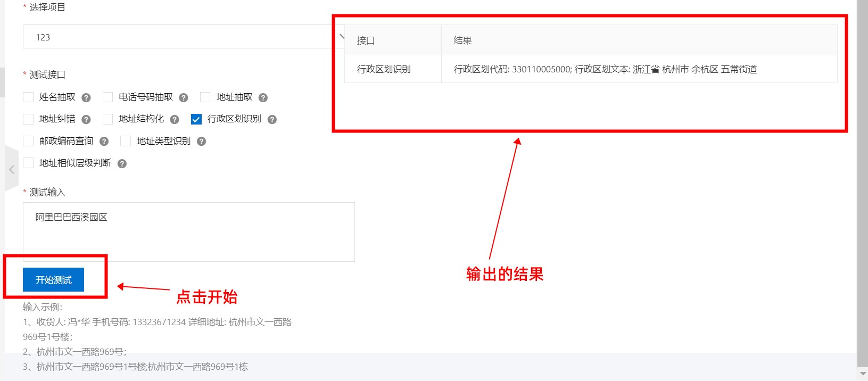Viewport: 868px width, 381px height.
Task: Click help icon next to 地址抽取
Action: point(263,97)
